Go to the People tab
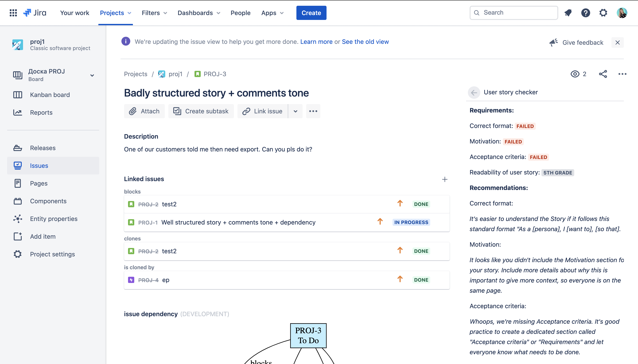 click(240, 13)
